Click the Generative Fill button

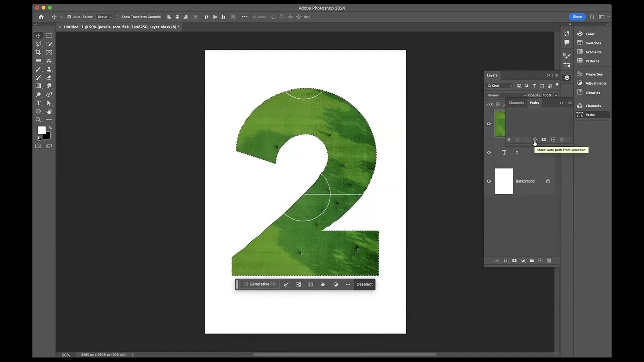(260, 284)
